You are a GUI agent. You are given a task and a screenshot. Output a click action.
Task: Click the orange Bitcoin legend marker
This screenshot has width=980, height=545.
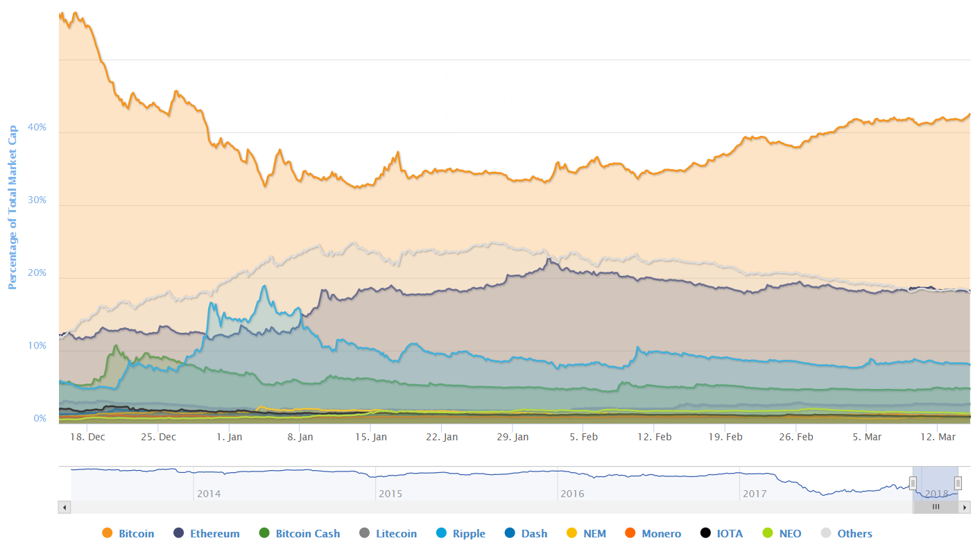pos(107,533)
